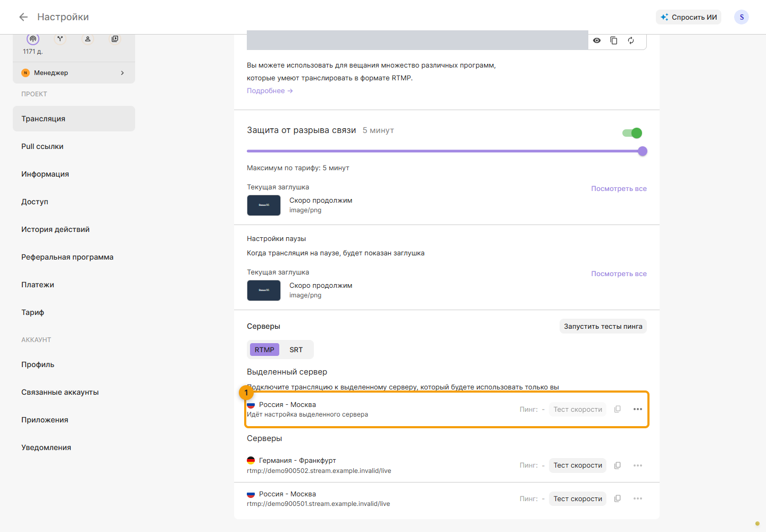Image resolution: width=766 pixels, height=532 pixels.
Task: Click the connection protection duration slider handle
Action: pyautogui.click(x=643, y=151)
